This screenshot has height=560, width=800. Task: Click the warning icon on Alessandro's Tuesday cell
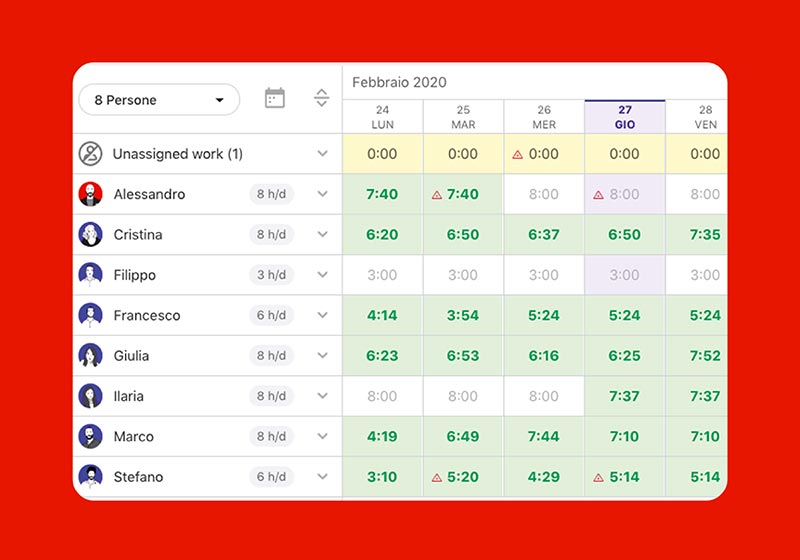pyautogui.click(x=437, y=195)
